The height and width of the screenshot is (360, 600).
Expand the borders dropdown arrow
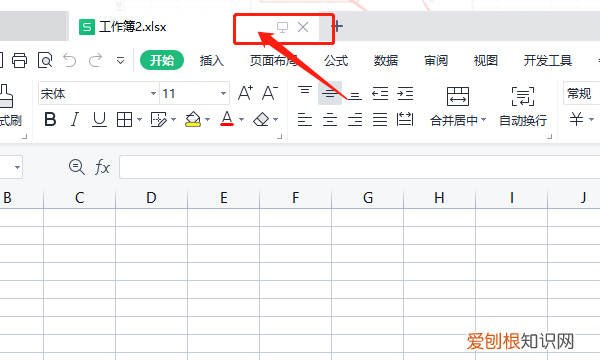(x=139, y=120)
